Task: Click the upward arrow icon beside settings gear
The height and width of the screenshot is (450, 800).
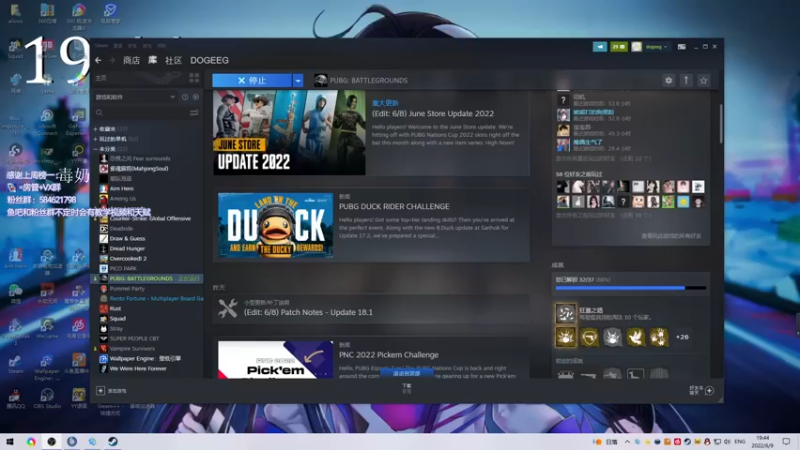Action: [686, 80]
